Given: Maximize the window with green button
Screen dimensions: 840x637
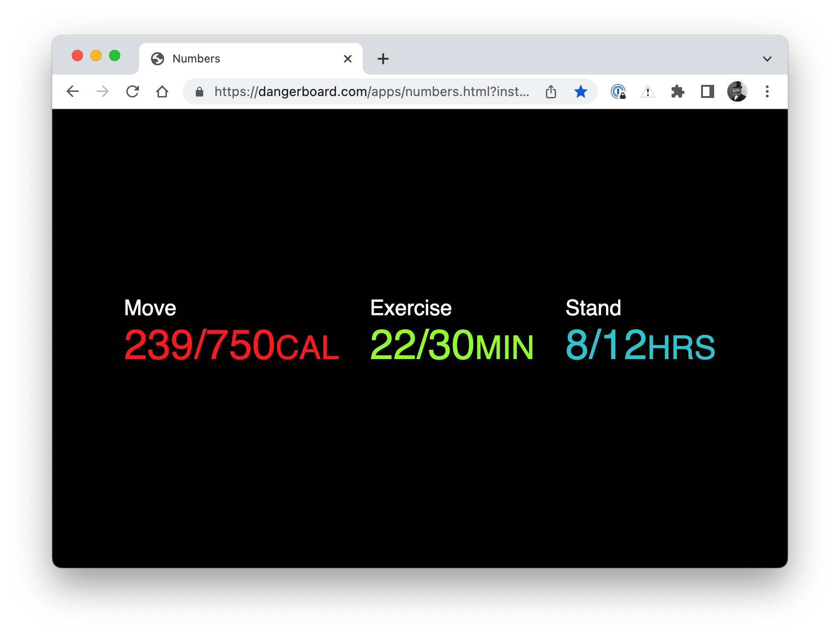Looking at the screenshot, I should point(115,55).
